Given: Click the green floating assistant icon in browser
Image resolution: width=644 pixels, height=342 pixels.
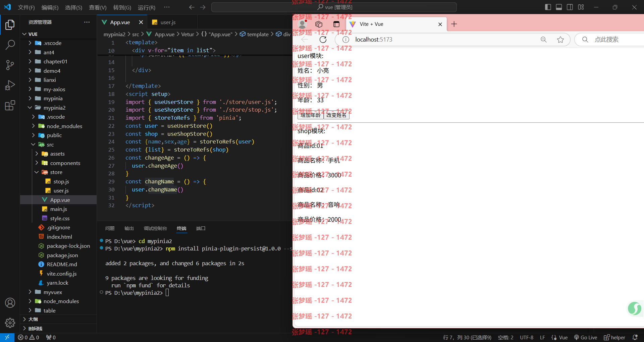Looking at the screenshot, I should [x=635, y=308].
